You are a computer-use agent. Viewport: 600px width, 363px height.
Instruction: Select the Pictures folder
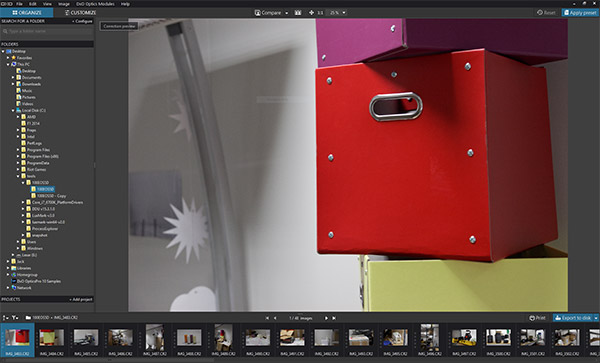26,97
